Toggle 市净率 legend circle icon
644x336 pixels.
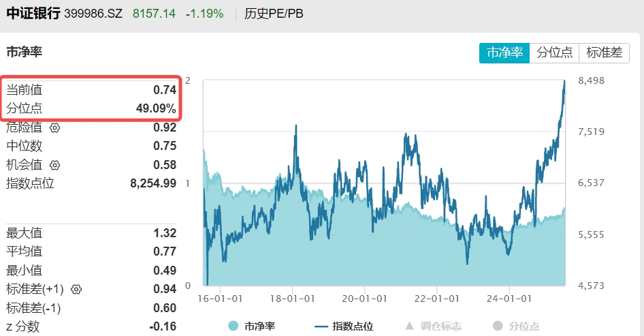point(234,326)
